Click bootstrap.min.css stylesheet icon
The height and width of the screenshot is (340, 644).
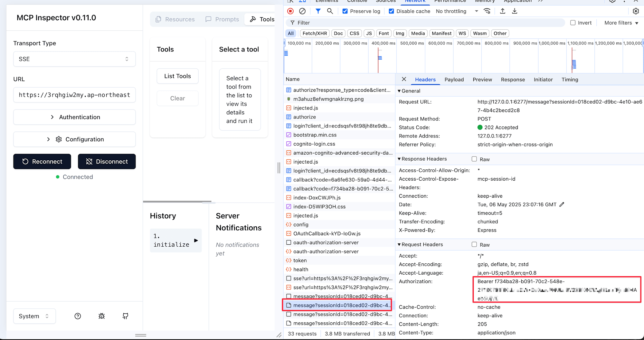pyautogui.click(x=289, y=135)
